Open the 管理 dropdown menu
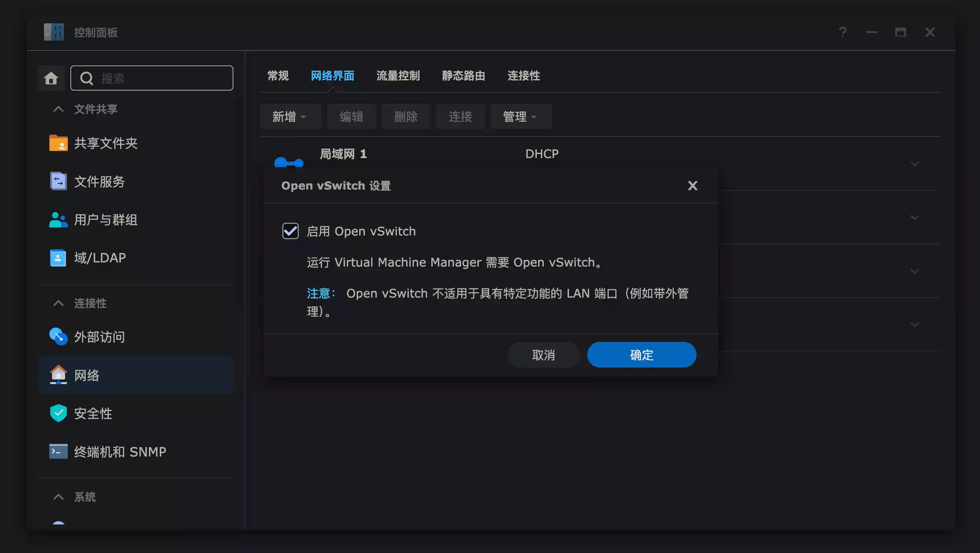The height and width of the screenshot is (553, 980). (520, 117)
